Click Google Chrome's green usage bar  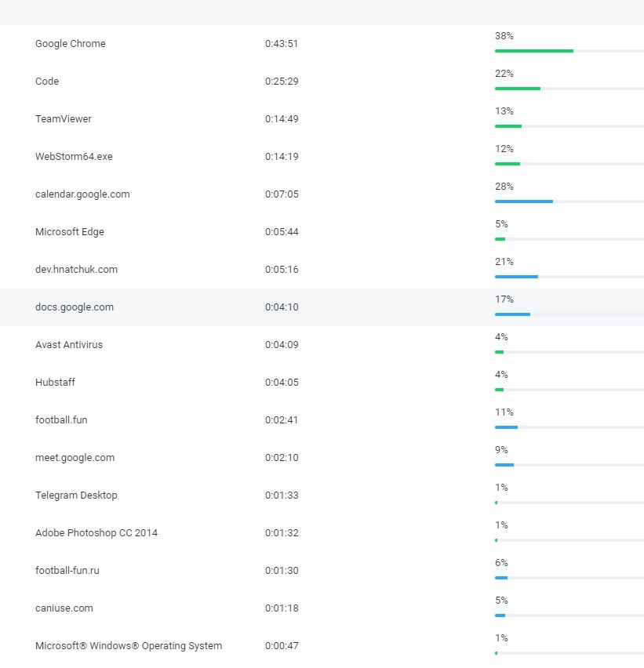click(534, 51)
